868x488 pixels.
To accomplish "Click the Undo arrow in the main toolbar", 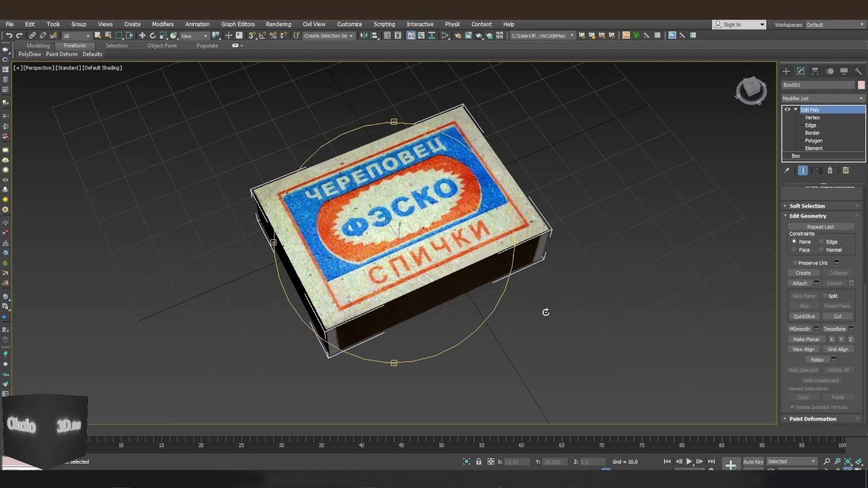I will point(9,35).
